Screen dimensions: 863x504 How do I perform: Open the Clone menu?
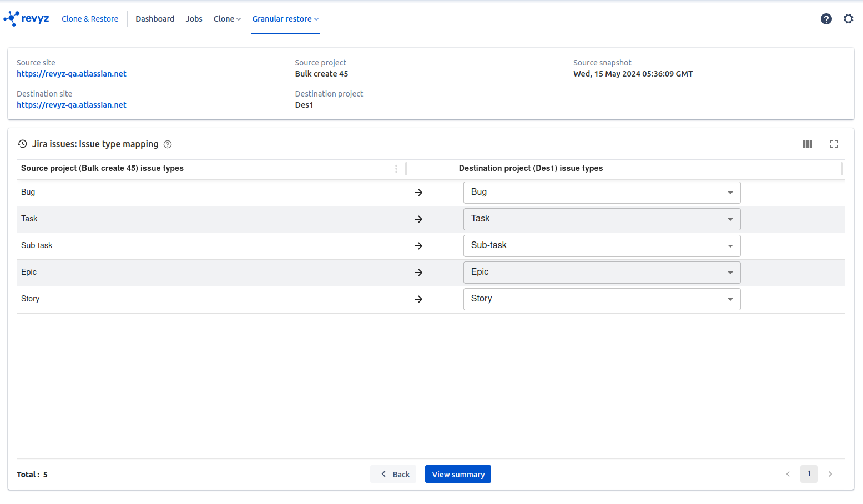pyautogui.click(x=227, y=19)
